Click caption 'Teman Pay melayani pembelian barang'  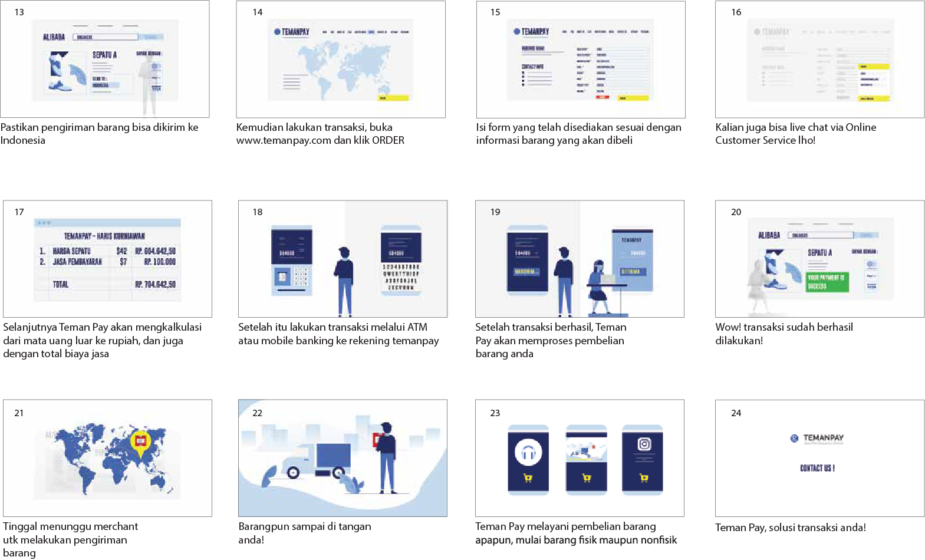(x=565, y=526)
